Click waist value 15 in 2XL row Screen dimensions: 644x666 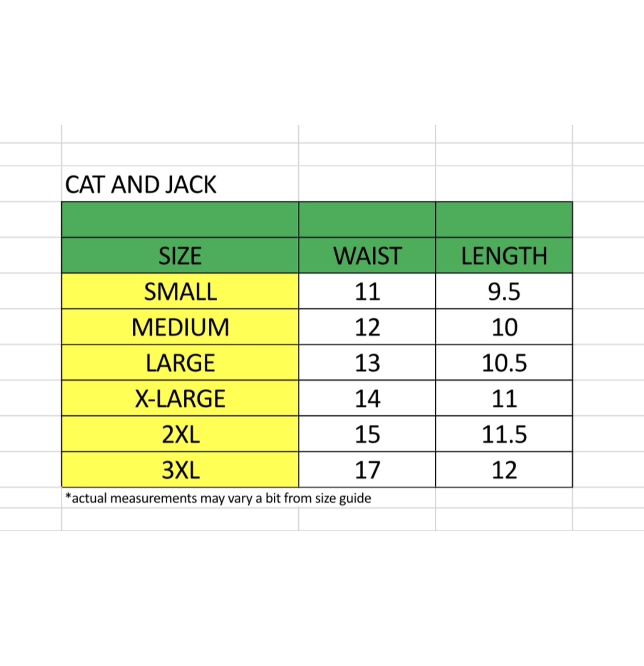(367, 435)
